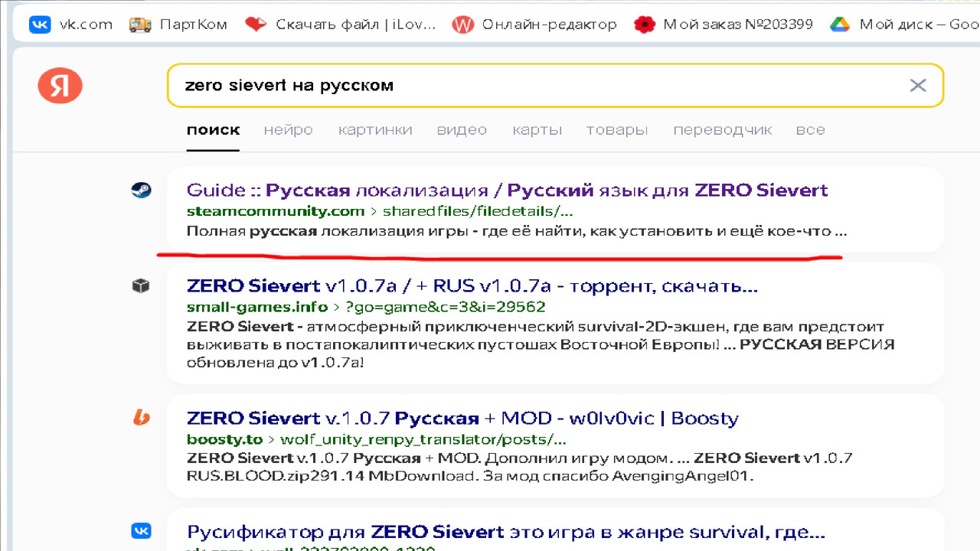Click the small-games.info URL
The width and height of the screenshot is (980, 551).
256,308
